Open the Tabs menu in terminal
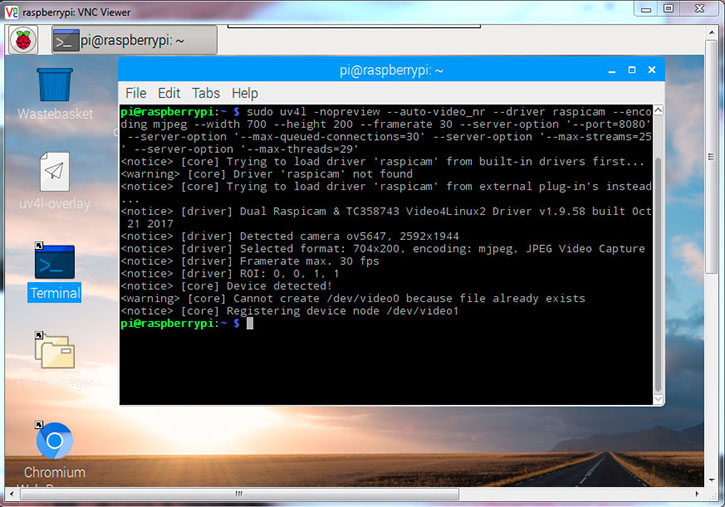 tap(206, 93)
